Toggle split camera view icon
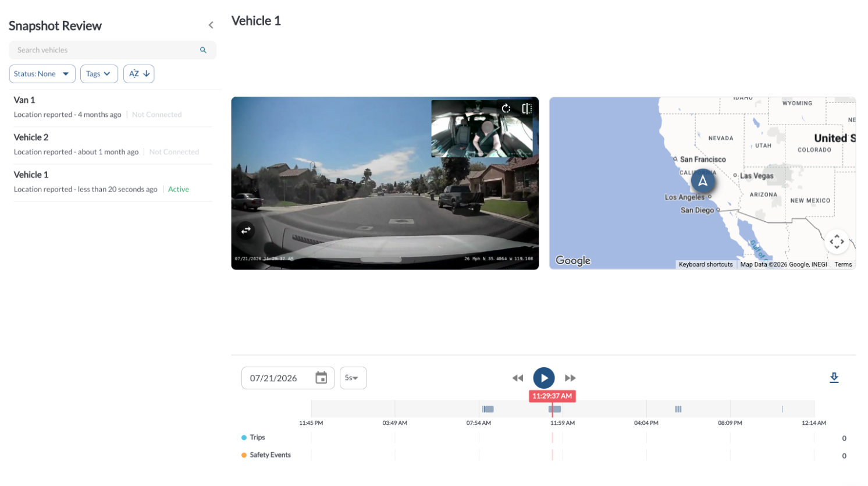 (x=527, y=108)
